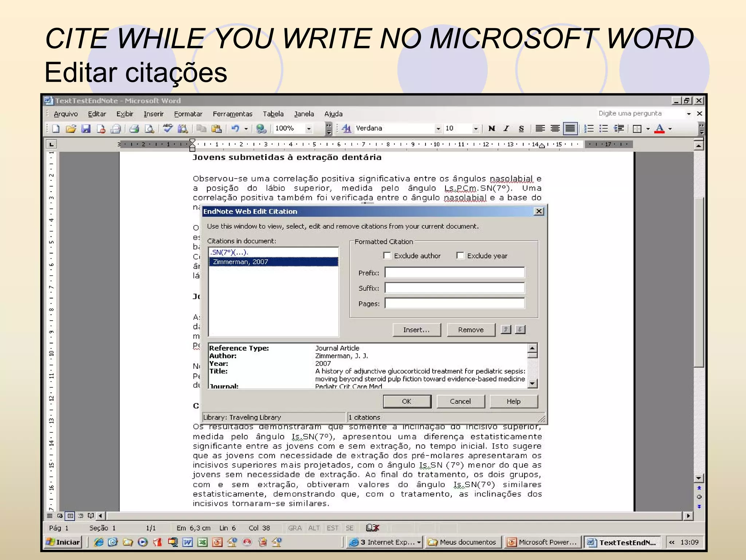Open Print Preview from the toolbar
Image resolution: width=746 pixels, height=560 pixels.
point(149,129)
